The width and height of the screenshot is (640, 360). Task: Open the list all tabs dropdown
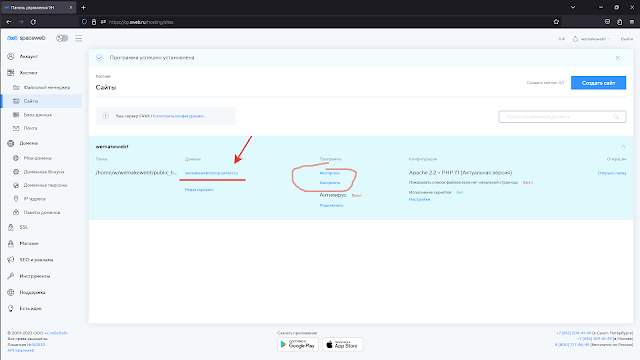click(x=573, y=7)
